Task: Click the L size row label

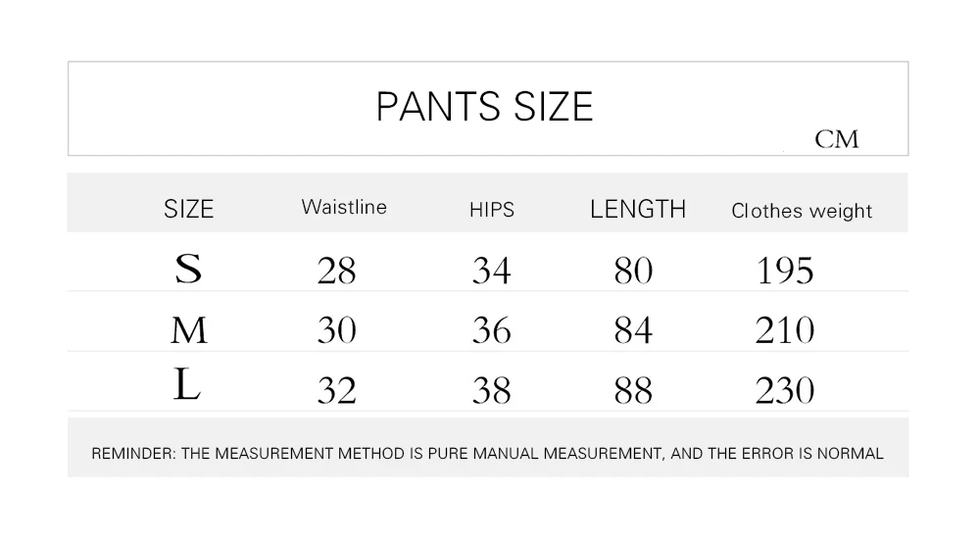Action: click(187, 387)
